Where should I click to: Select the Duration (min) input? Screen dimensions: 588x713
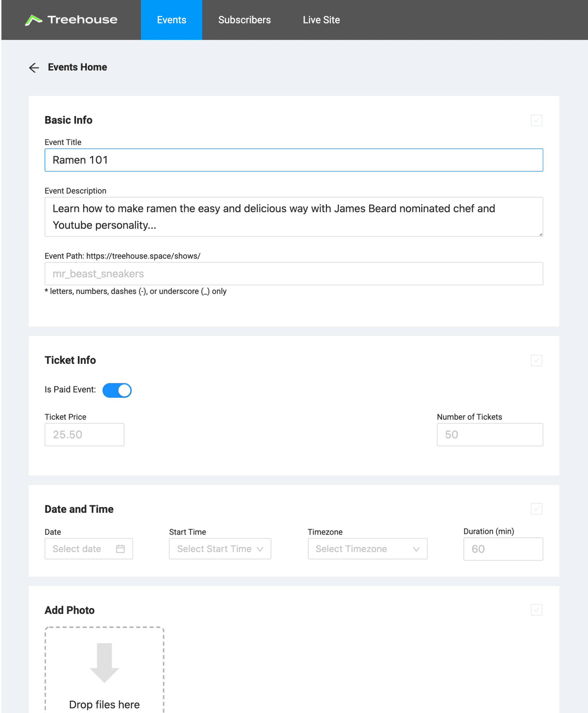503,548
